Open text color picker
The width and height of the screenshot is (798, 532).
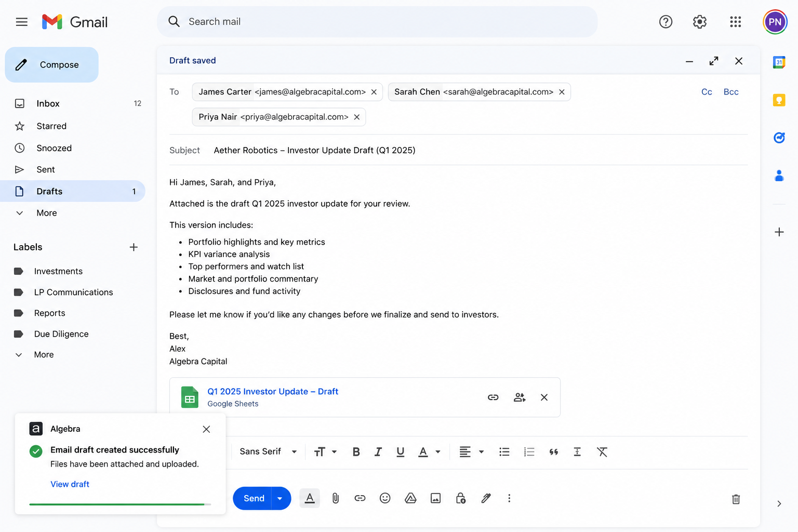[x=429, y=452]
